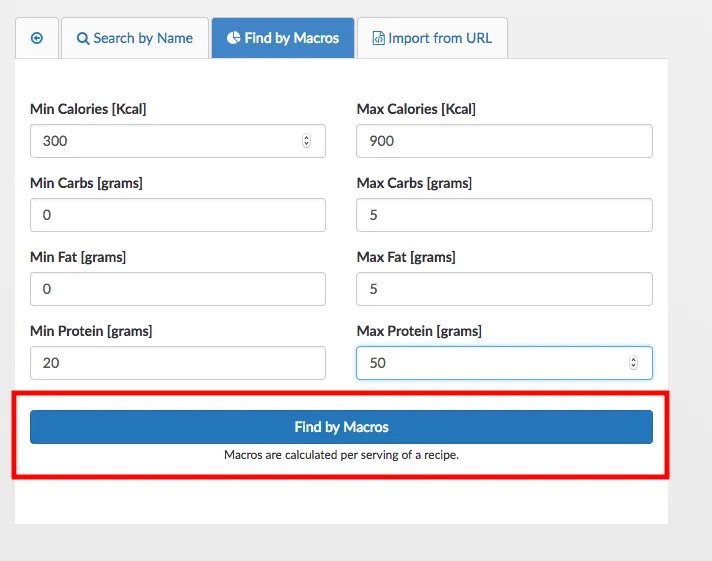Image resolution: width=712 pixels, height=561 pixels.
Task: Decrease Min Calories with the down stepper arrow
Action: point(306,145)
